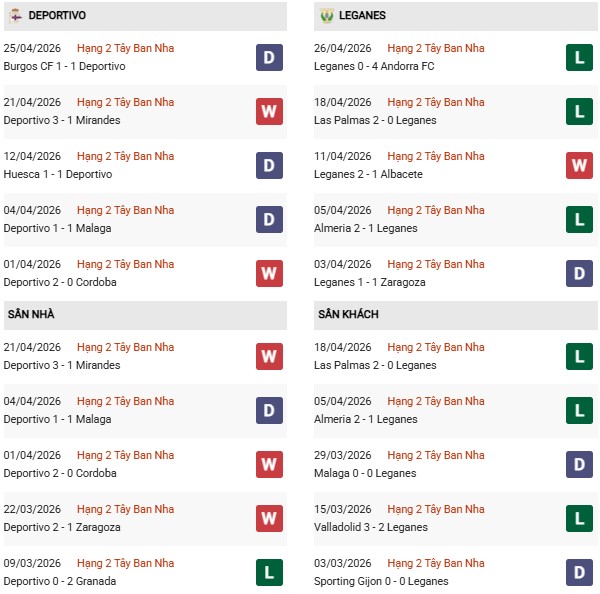Open Hạng 2 Tây Ban Nha link dated 26/04/2026
This screenshot has width=600, height=594.
[x=435, y=48]
